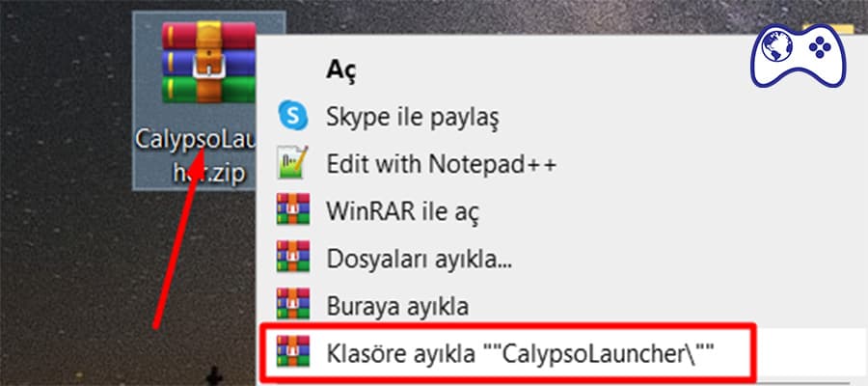Click the WinRAR icon beside Buraya ayıkla

pyautogui.click(x=293, y=303)
